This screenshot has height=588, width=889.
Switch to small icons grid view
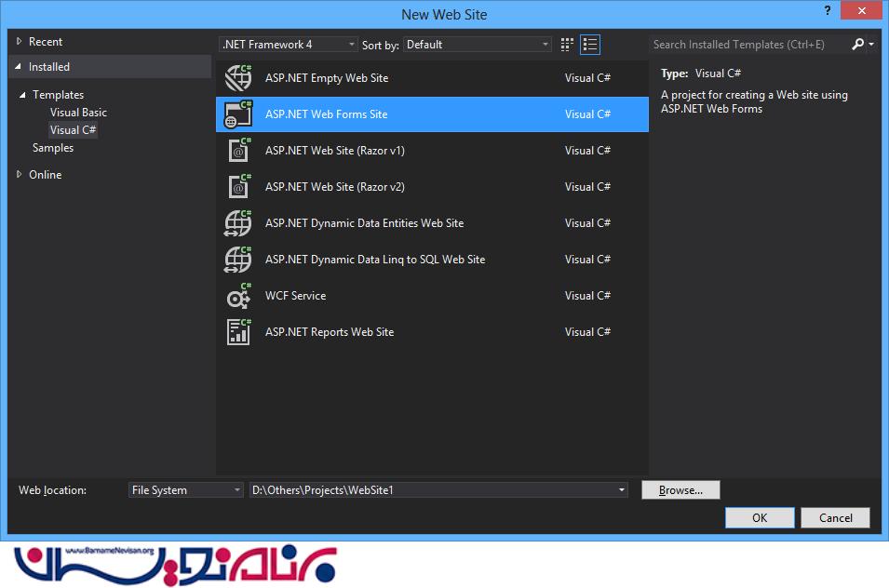pyautogui.click(x=568, y=45)
